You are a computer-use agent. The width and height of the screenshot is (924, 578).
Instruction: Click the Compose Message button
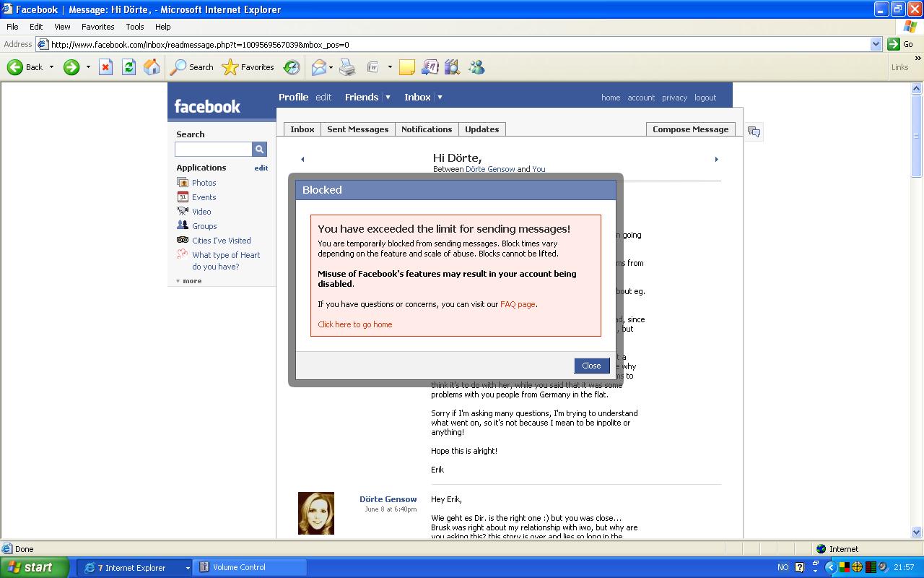(x=690, y=129)
